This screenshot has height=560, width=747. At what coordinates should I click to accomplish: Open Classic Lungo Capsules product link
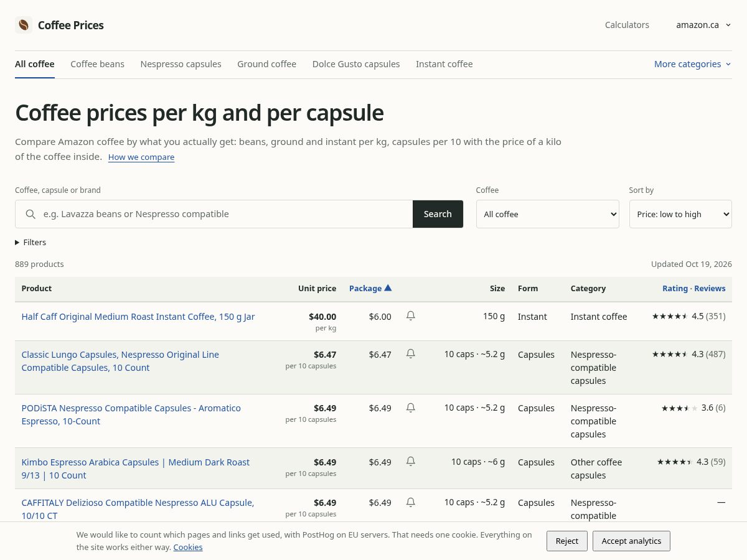[120, 361]
